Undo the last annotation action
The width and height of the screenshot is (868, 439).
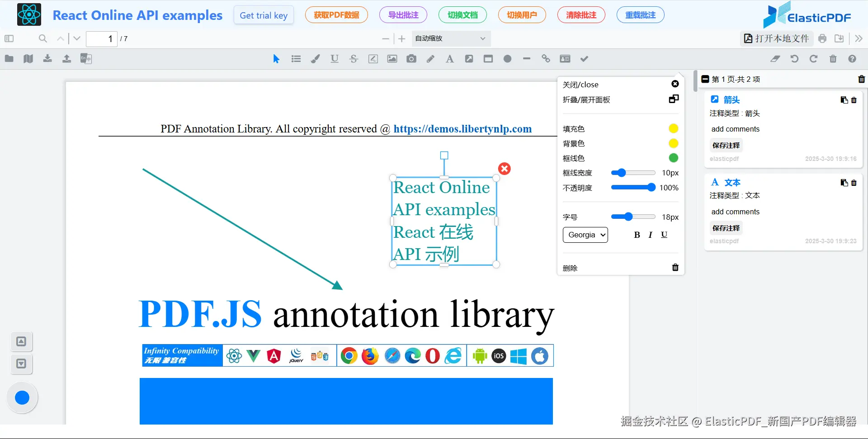794,59
